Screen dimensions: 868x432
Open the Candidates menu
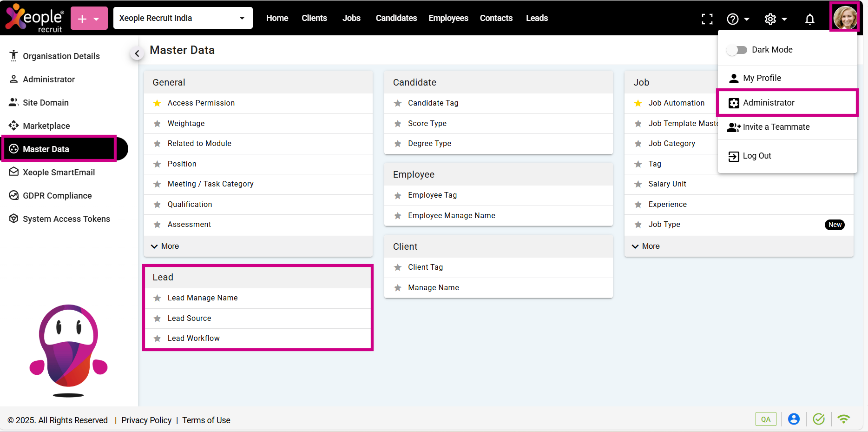[396, 18]
